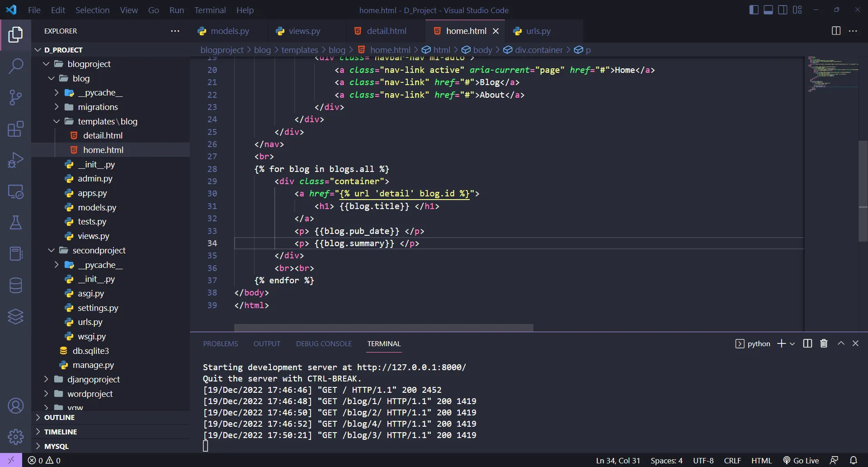This screenshot has width=868, height=467.
Task: Open settings.py in the explorer
Action: coord(98,308)
